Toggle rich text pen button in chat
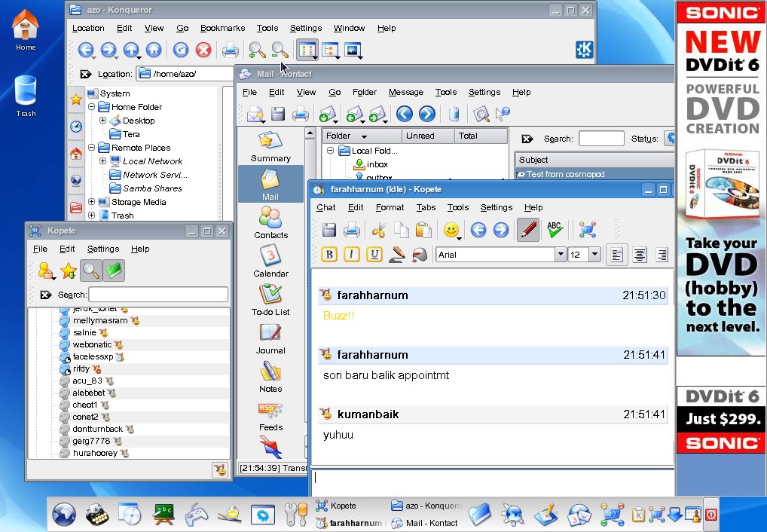Screen dimensions: 767x532 tap(528, 230)
